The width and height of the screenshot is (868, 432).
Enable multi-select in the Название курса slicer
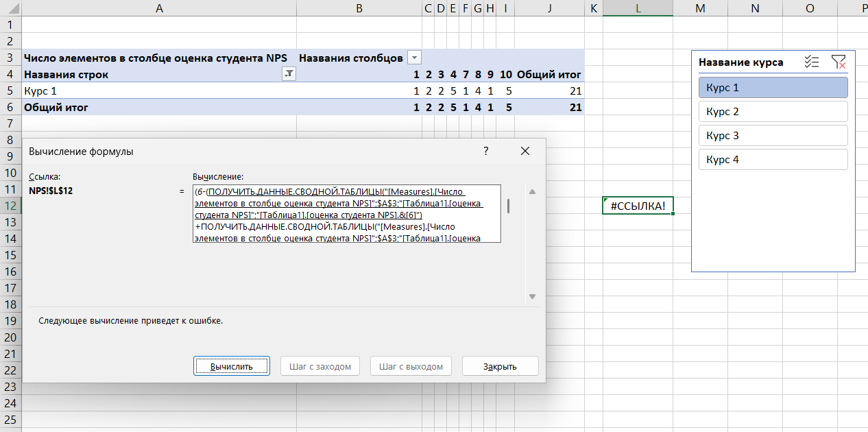tap(812, 62)
